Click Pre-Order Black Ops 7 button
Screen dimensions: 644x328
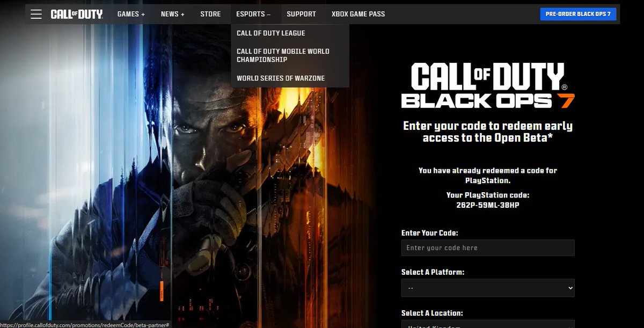(x=578, y=14)
